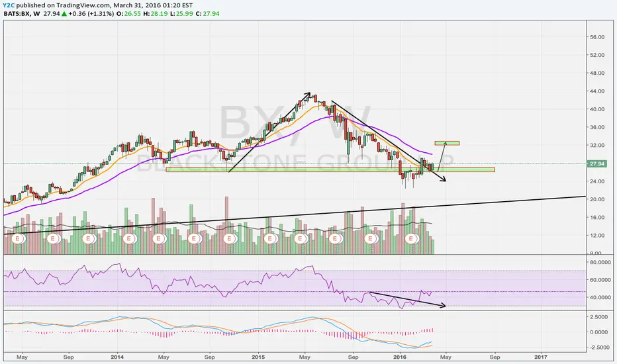Click the 2017 label on the time axis
Viewport: 617px width, 364px height.
coord(540,357)
